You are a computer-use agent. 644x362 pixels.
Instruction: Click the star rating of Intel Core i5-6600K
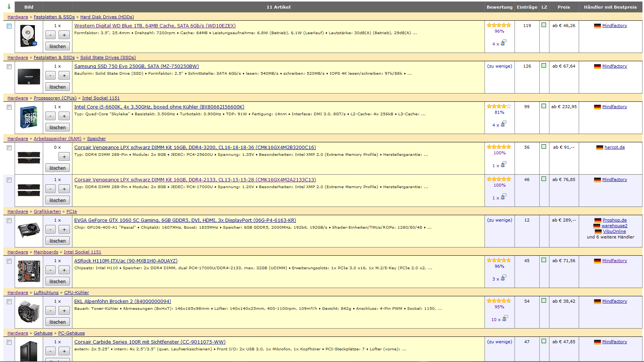(x=499, y=106)
